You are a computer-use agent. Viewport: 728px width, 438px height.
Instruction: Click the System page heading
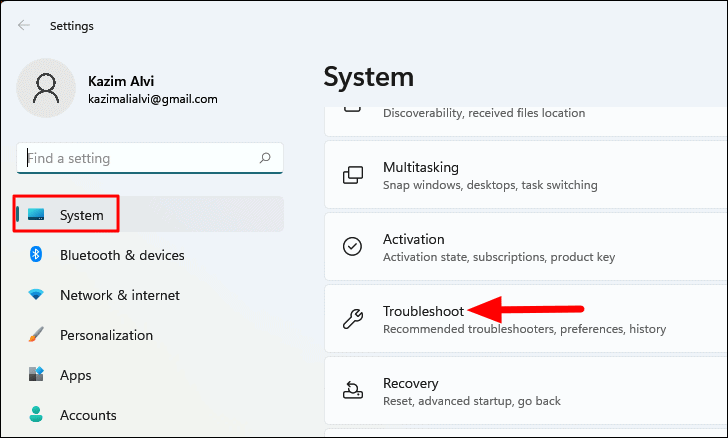[369, 77]
